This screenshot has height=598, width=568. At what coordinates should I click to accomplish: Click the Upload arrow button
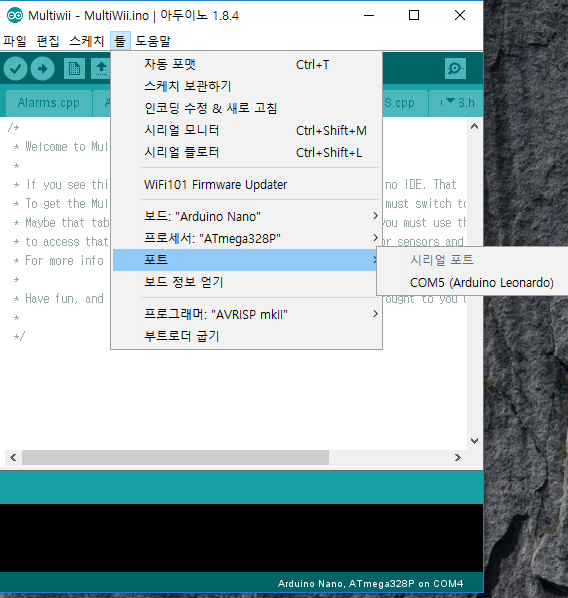(42, 69)
